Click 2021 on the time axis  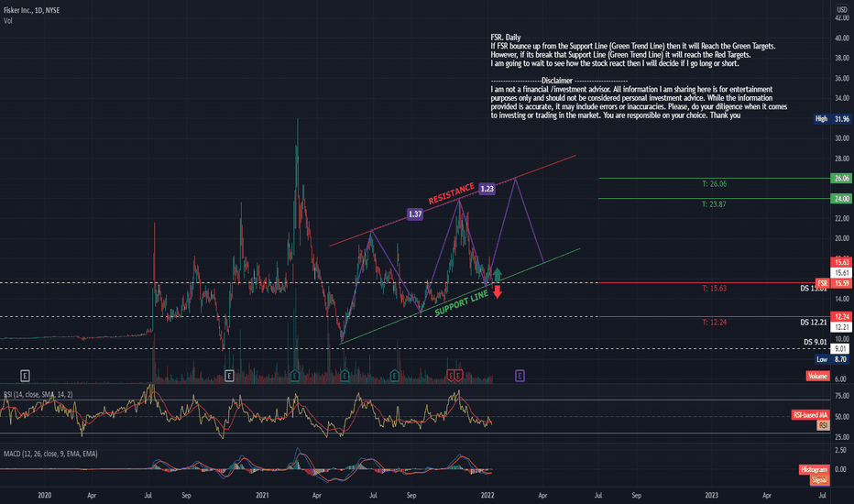[262, 495]
